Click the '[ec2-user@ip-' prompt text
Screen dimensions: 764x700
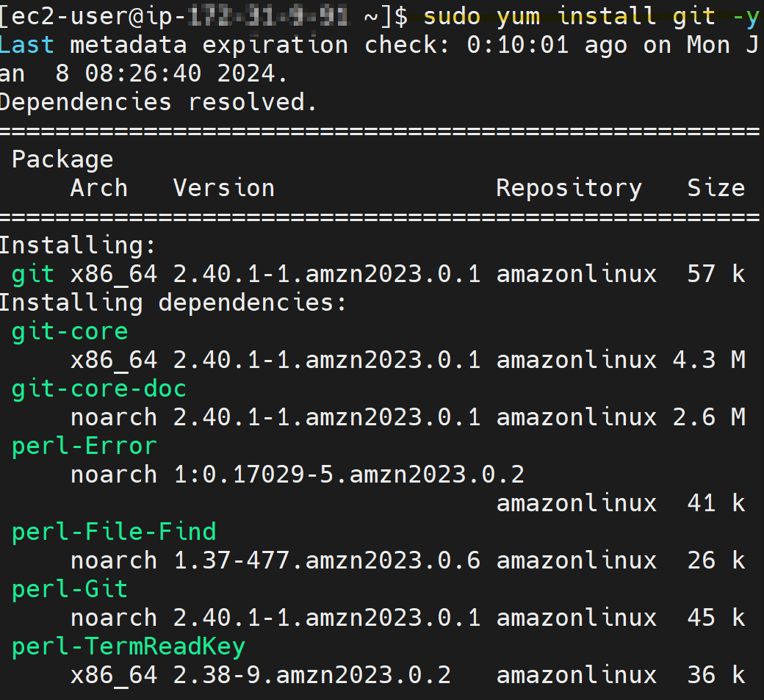point(93,17)
